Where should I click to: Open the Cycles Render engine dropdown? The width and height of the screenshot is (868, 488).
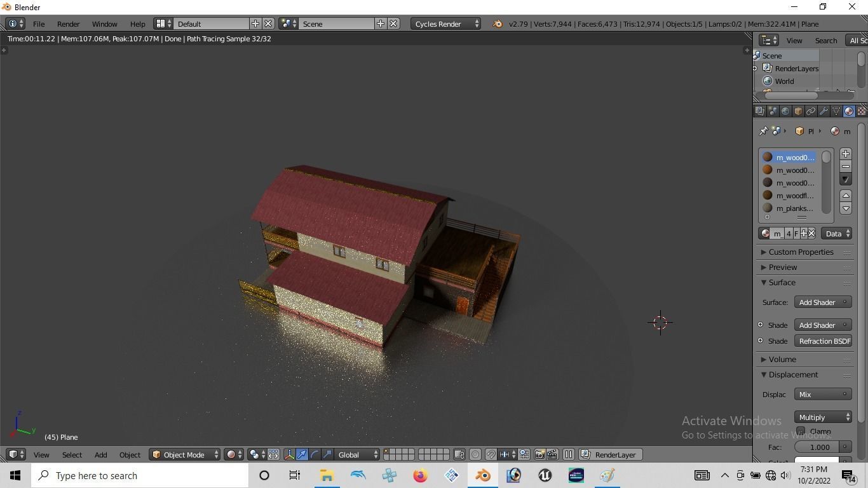coord(446,24)
